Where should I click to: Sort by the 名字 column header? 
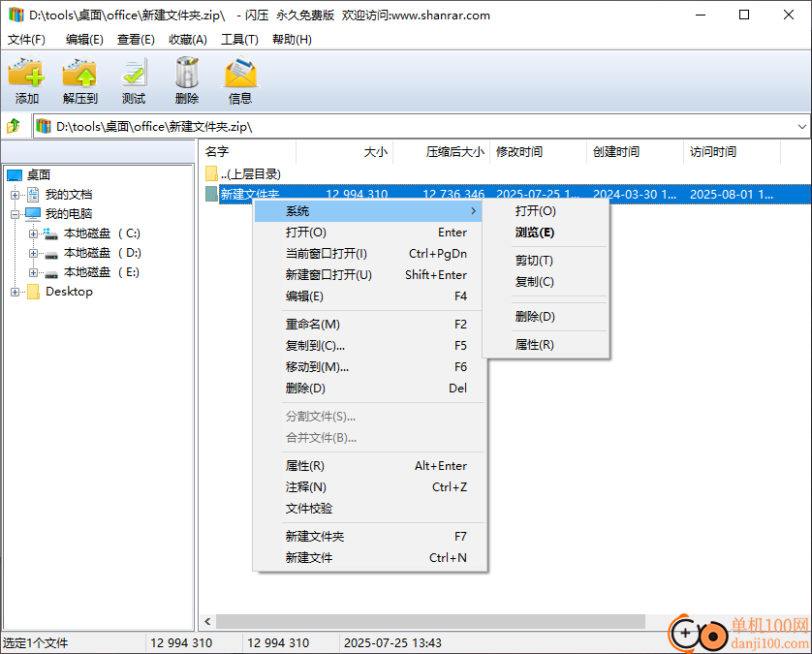coord(247,152)
